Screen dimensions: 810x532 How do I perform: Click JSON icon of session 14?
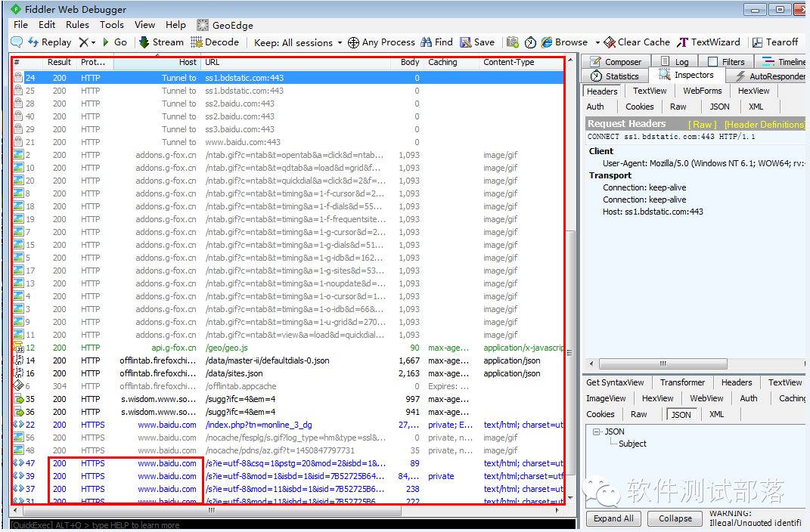coord(18,360)
